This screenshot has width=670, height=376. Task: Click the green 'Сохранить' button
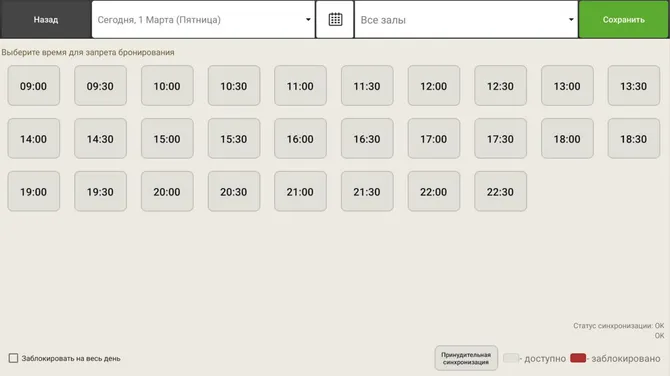click(624, 20)
